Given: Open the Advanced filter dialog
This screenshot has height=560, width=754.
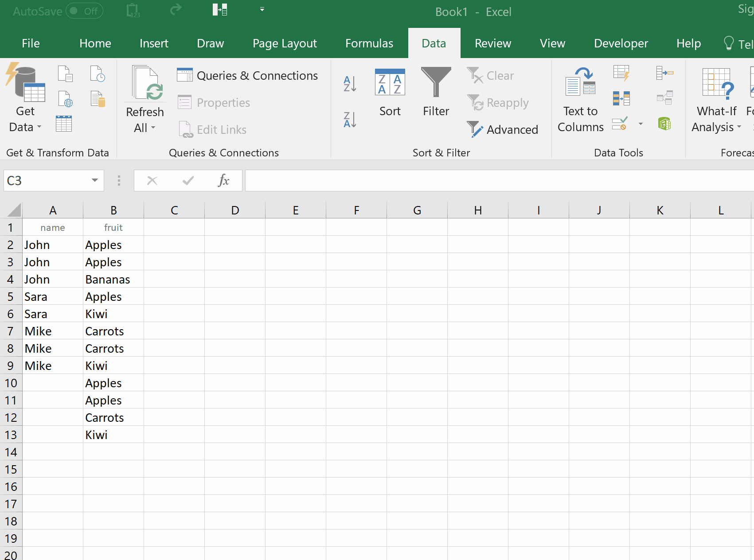Looking at the screenshot, I should pyautogui.click(x=503, y=129).
